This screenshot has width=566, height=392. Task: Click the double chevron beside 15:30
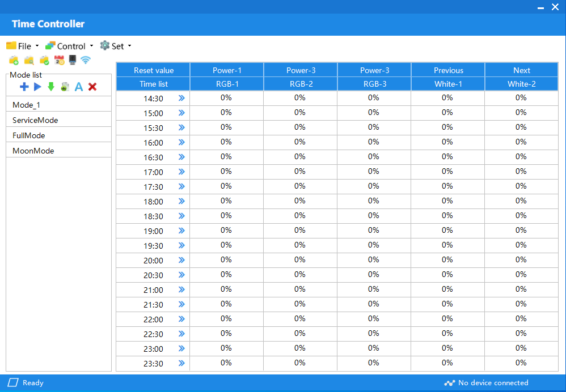pos(181,127)
